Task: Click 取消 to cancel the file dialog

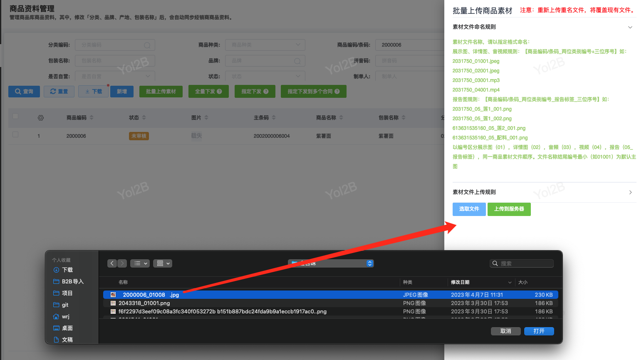Action: tap(505, 331)
